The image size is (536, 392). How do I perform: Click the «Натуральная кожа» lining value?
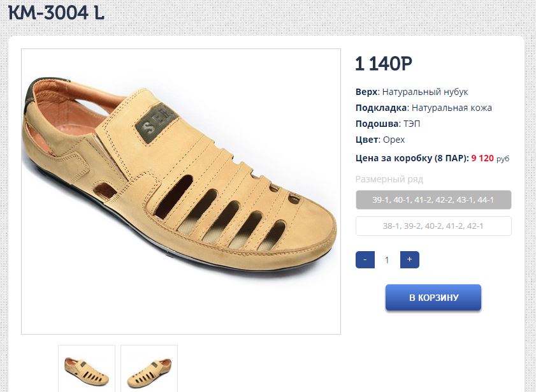click(x=452, y=108)
